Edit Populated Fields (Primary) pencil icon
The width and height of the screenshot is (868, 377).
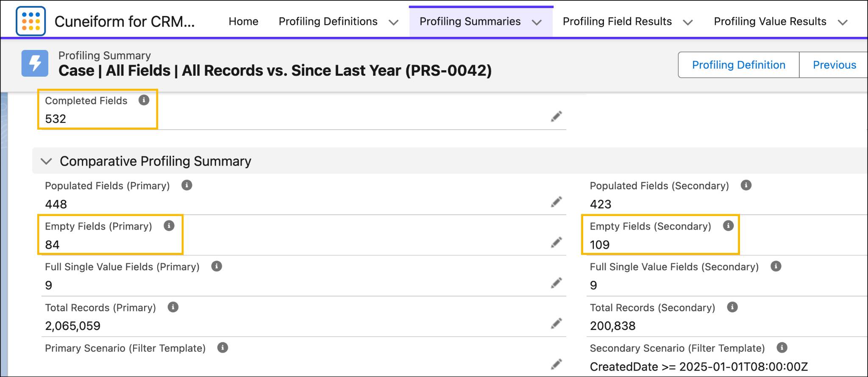tap(556, 202)
